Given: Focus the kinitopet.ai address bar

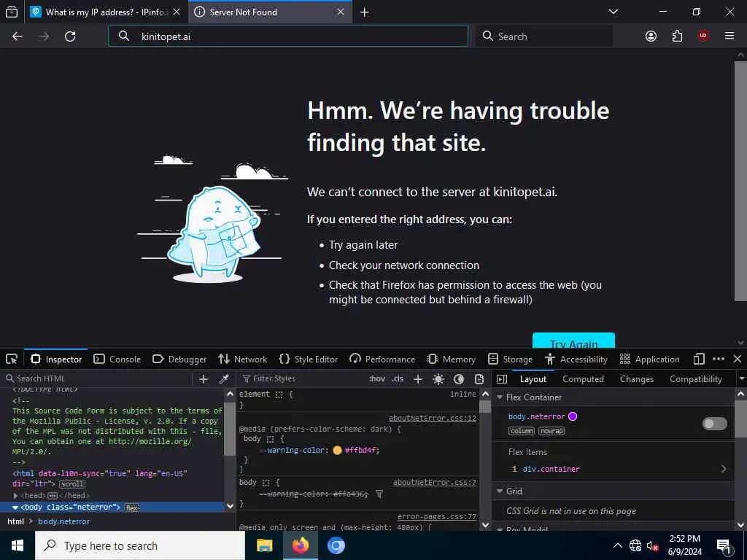Looking at the screenshot, I should click(288, 36).
